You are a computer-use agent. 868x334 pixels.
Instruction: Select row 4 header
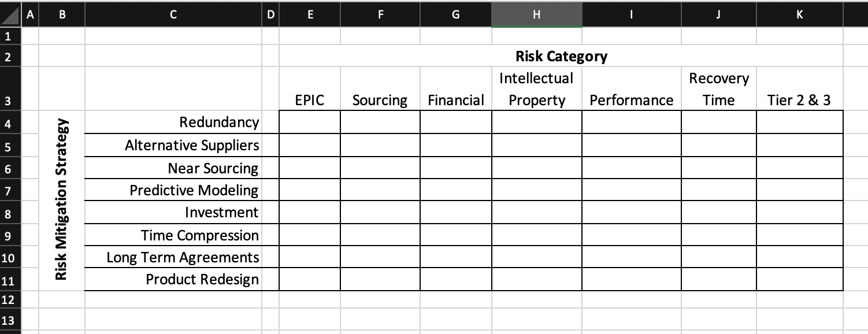click(x=8, y=123)
